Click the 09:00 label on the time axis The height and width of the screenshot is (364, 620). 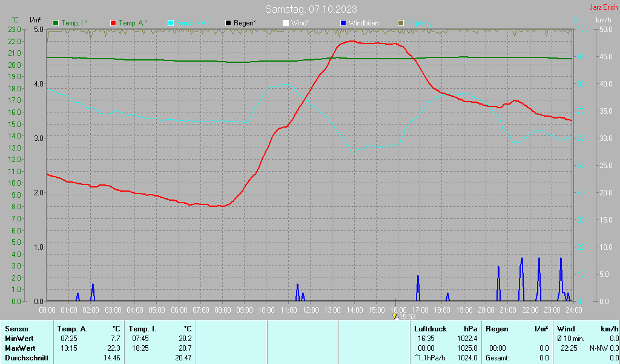[245, 310]
